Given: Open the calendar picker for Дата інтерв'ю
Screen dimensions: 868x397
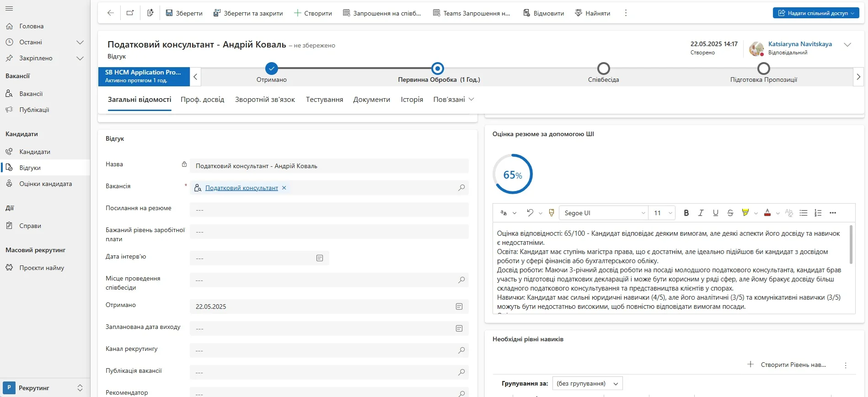Looking at the screenshot, I should click(320, 258).
